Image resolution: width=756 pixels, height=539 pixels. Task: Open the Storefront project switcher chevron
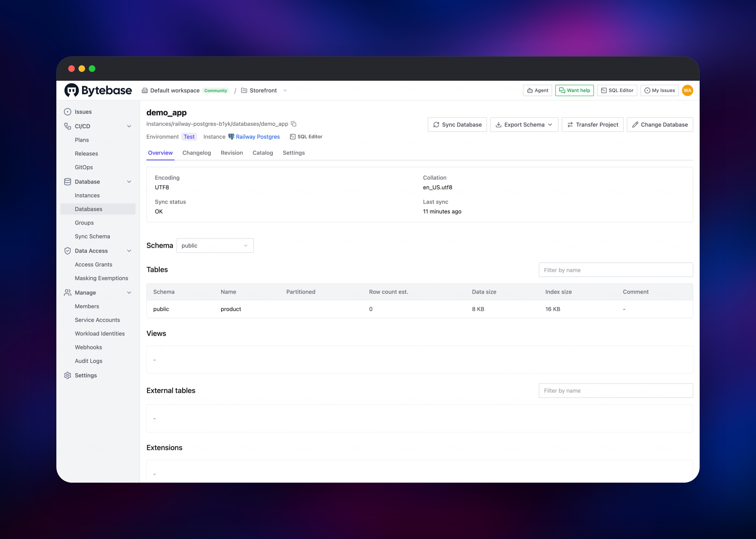(285, 90)
